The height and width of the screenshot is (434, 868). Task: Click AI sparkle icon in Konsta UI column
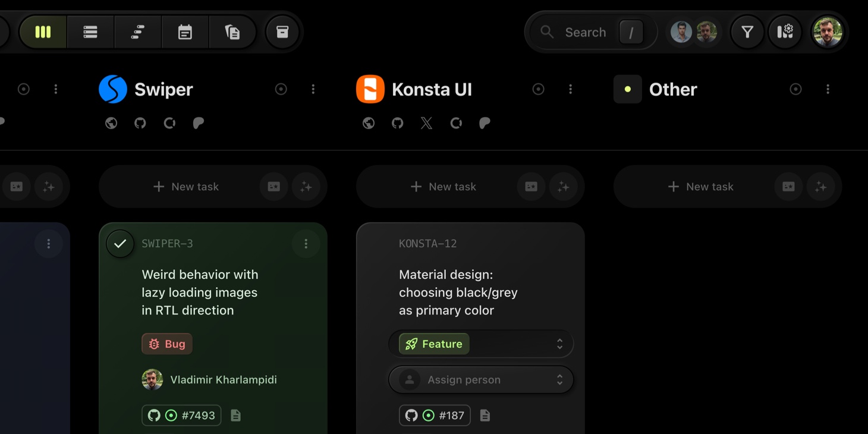tap(563, 187)
